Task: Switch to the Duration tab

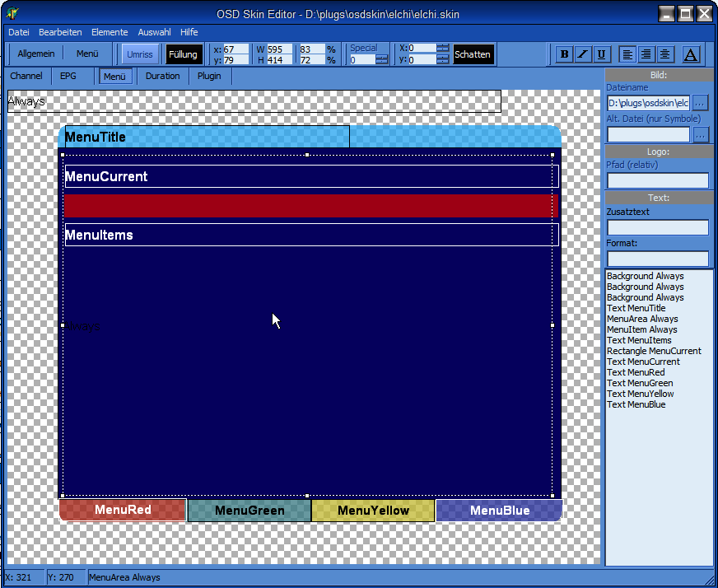Action: point(163,77)
